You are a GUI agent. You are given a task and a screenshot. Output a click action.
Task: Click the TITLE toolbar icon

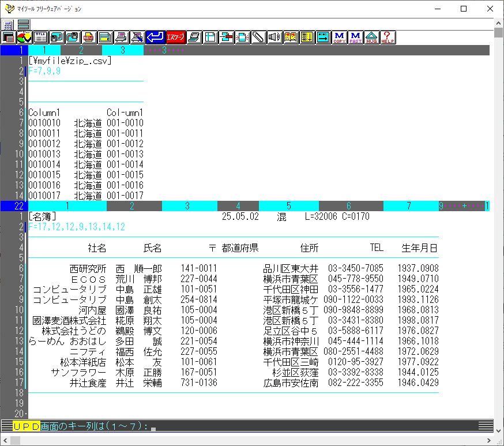[40, 38]
